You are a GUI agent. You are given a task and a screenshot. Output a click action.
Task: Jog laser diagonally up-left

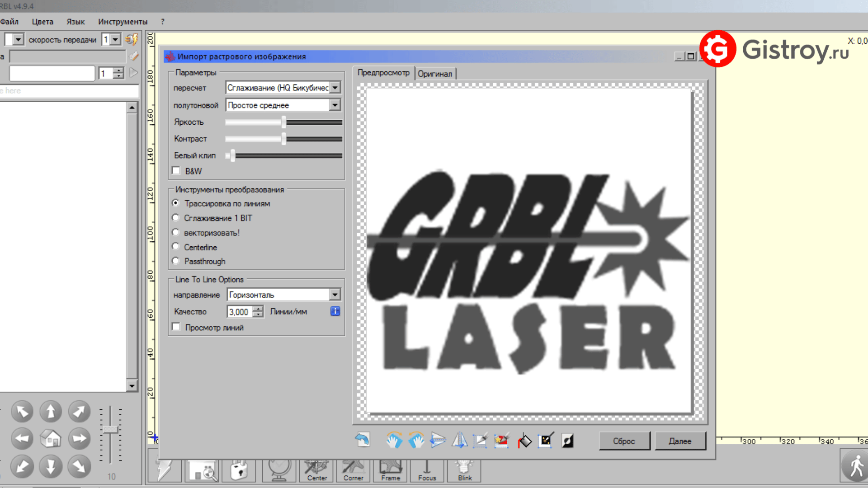(22, 411)
